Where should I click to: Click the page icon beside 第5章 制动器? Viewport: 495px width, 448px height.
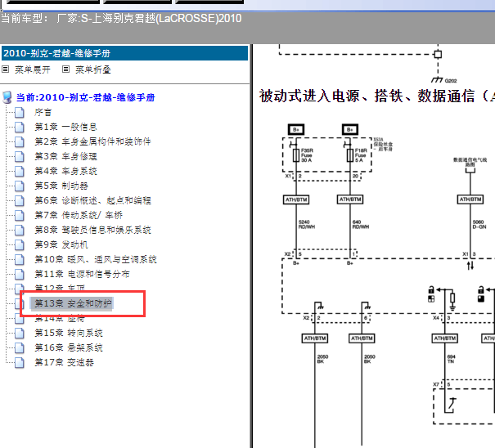[20, 186]
